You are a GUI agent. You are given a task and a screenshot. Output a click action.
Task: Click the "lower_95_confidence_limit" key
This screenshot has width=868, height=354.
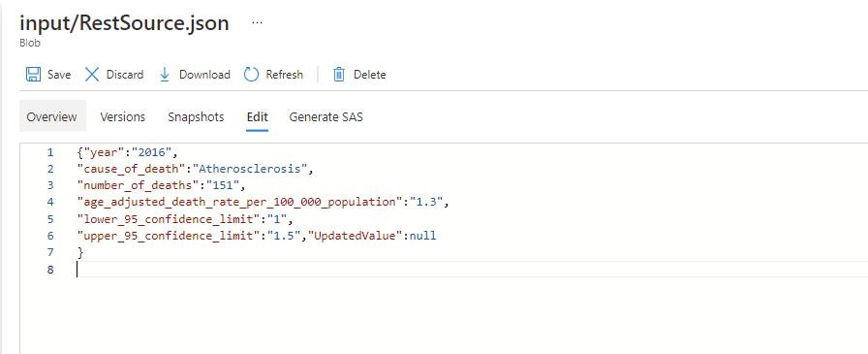tap(169, 219)
